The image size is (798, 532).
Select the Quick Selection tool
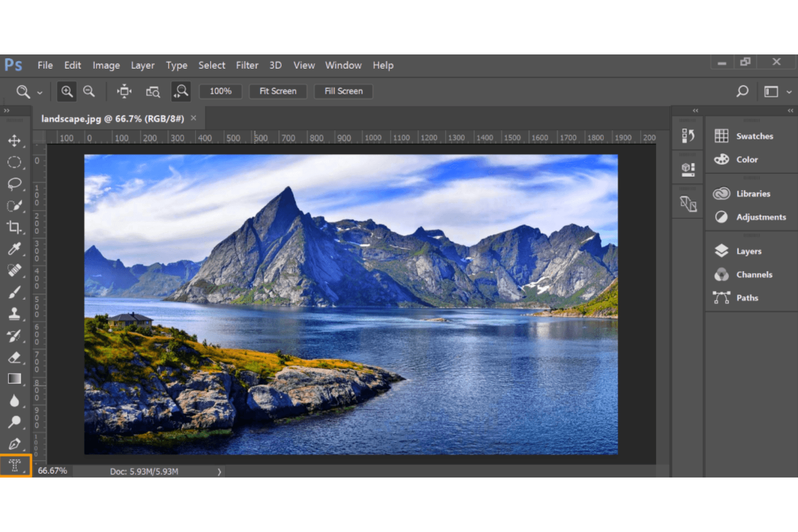tap(15, 206)
